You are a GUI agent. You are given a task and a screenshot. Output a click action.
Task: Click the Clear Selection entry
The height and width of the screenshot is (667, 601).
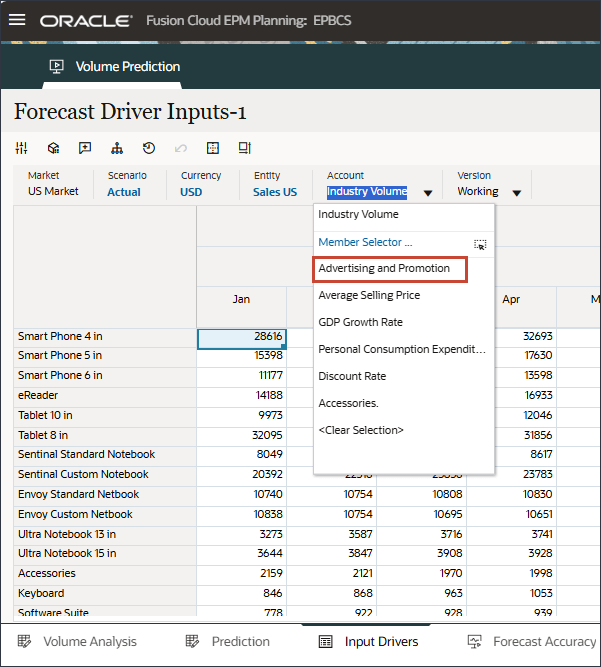pyautogui.click(x=361, y=430)
